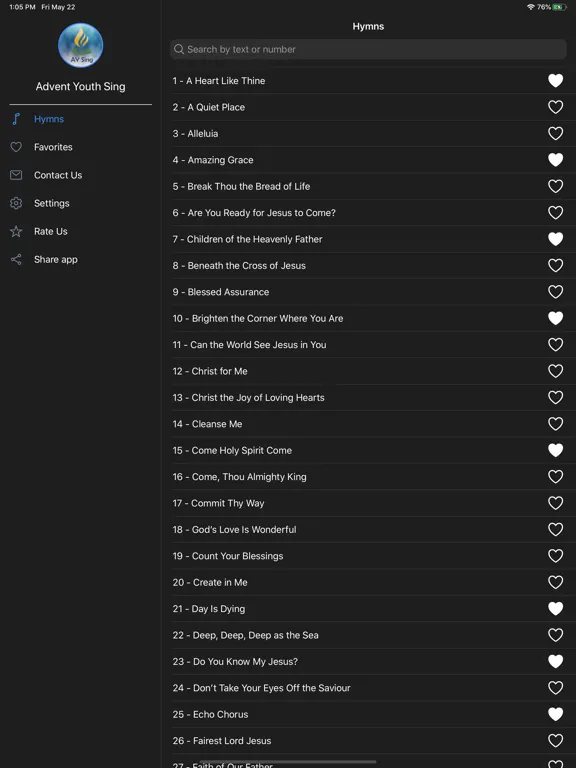Click the search by text or number field
Viewport: 576px width, 768px height.
368,49
